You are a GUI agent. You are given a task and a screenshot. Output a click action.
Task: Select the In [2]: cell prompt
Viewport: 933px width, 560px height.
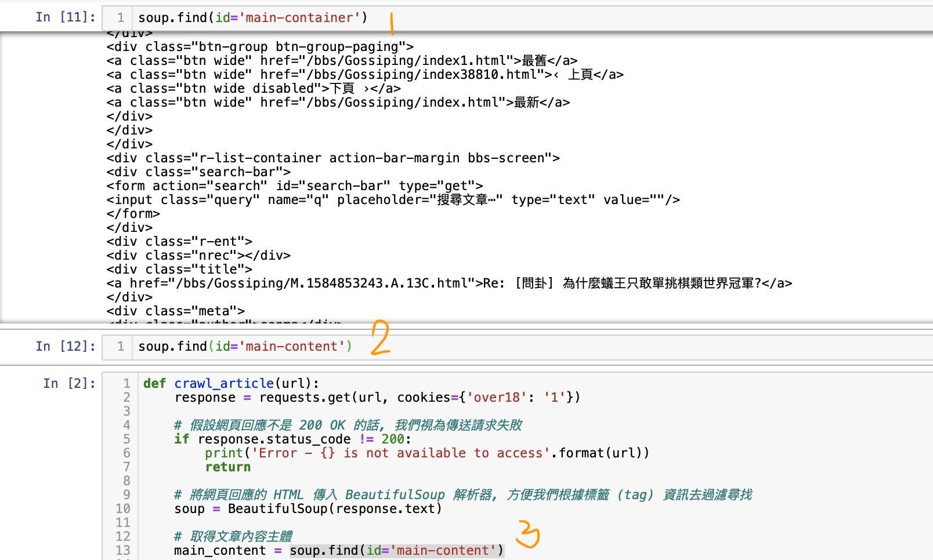[70, 383]
